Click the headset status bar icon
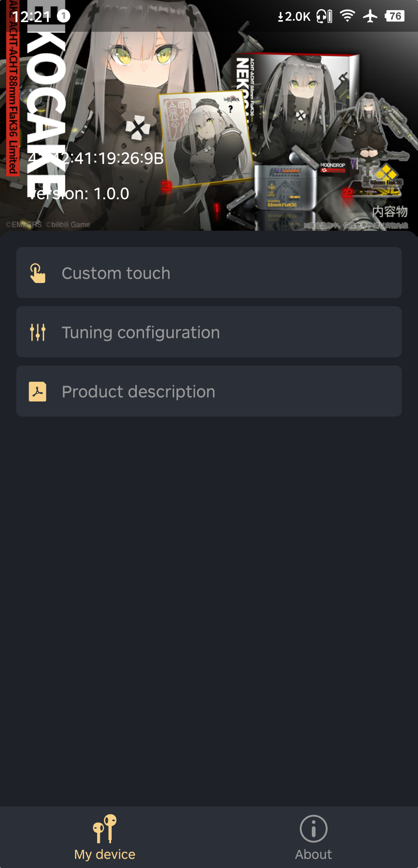Image resolution: width=418 pixels, height=868 pixels. pos(324,16)
